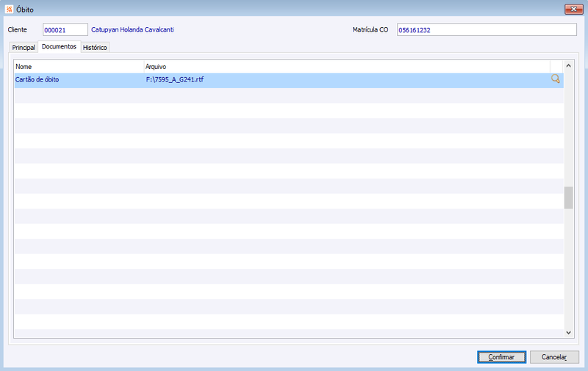588x371 pixels.
Task: Click the vertical scrollbar thumb
Action: [568, 198]
